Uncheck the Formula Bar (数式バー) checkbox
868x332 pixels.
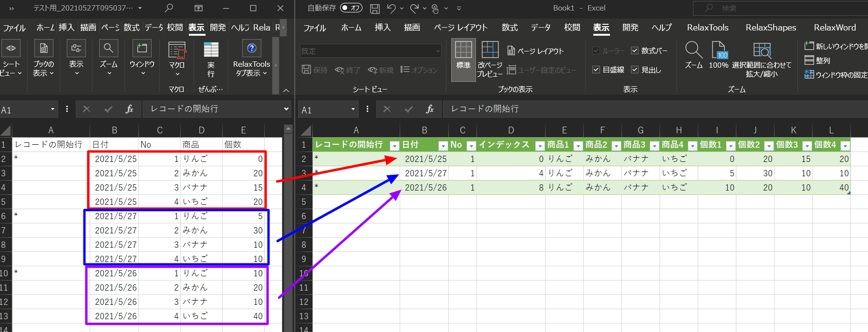[635, 50]
